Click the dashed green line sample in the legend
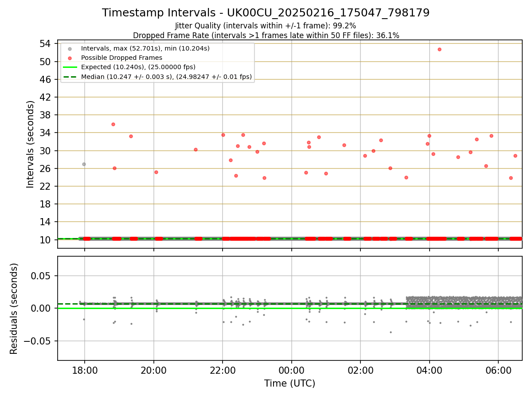 coord(70,77)
